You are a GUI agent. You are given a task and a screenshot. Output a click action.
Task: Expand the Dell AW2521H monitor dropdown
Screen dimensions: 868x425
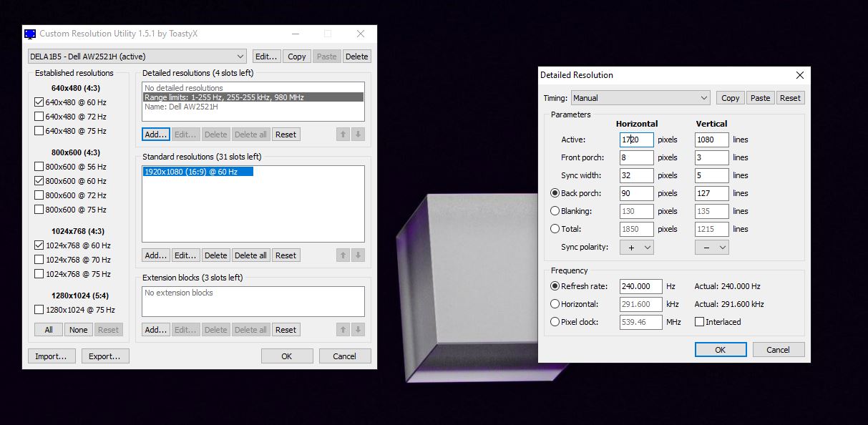[x=137, y=57]
